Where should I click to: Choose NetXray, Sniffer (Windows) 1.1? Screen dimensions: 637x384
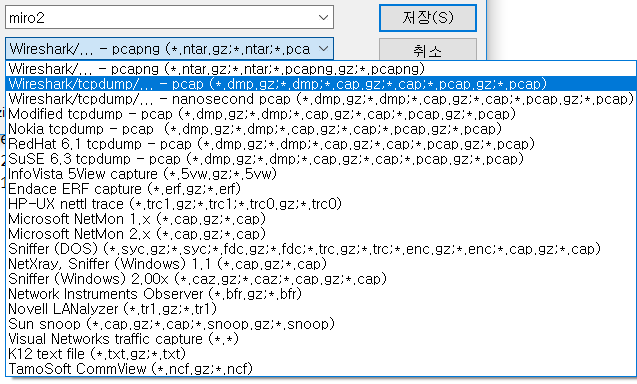[321, 264]
